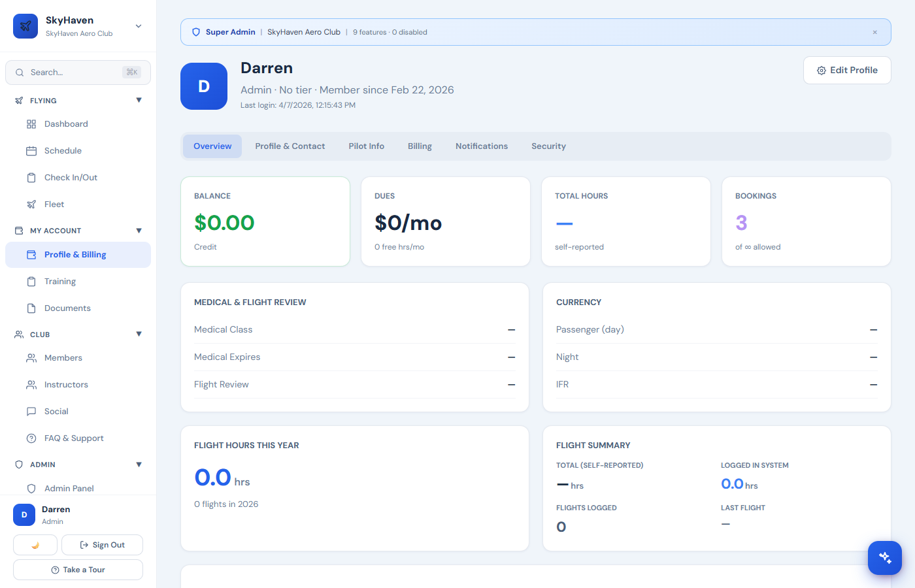The image size is (915, 588).
Task: Dismiss the Super Admin banner
Action: click(875, 31)
